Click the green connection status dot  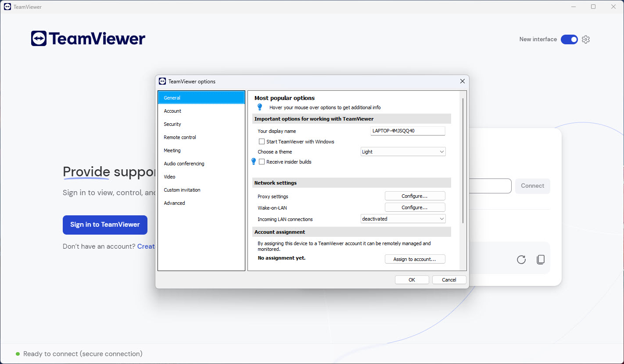tap(18, 354)
